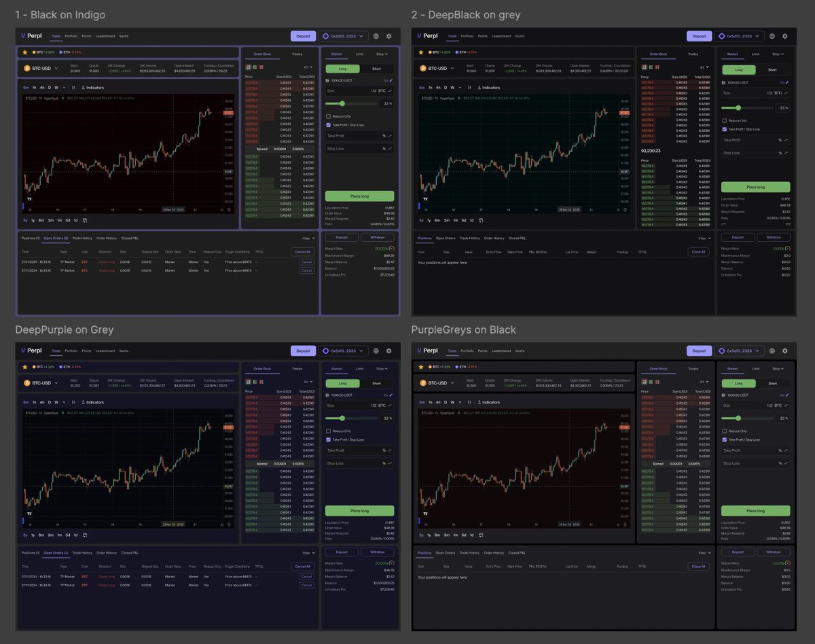
Task: Select Limit order tab in DeepBlack on grey mockup
Action: 756,54
